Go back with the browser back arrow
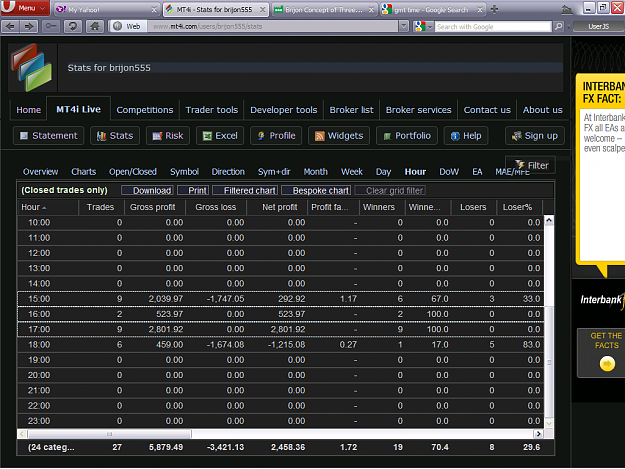The width and height of the screenshot is (625, 469). [x=11, y=26]
